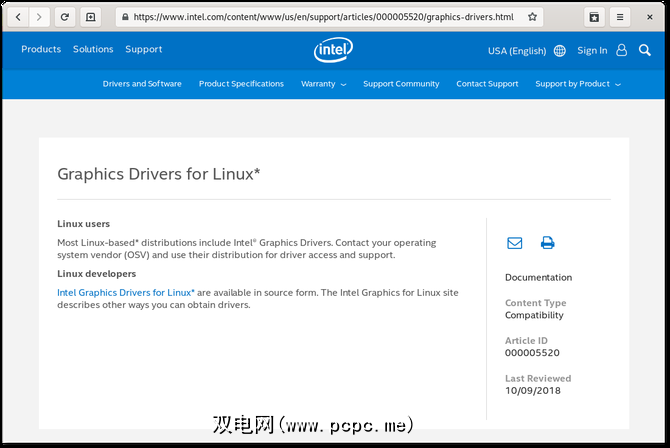
Task: Expand the Support by Product dropdown
Action: [578, 84]
